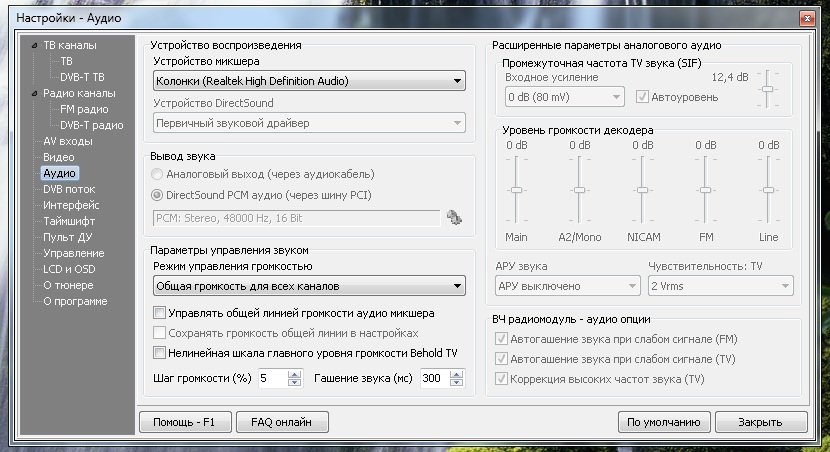Collapse the Радио каналы tree node
Viewport: 830px width, 452px height.
click(35, 94)
